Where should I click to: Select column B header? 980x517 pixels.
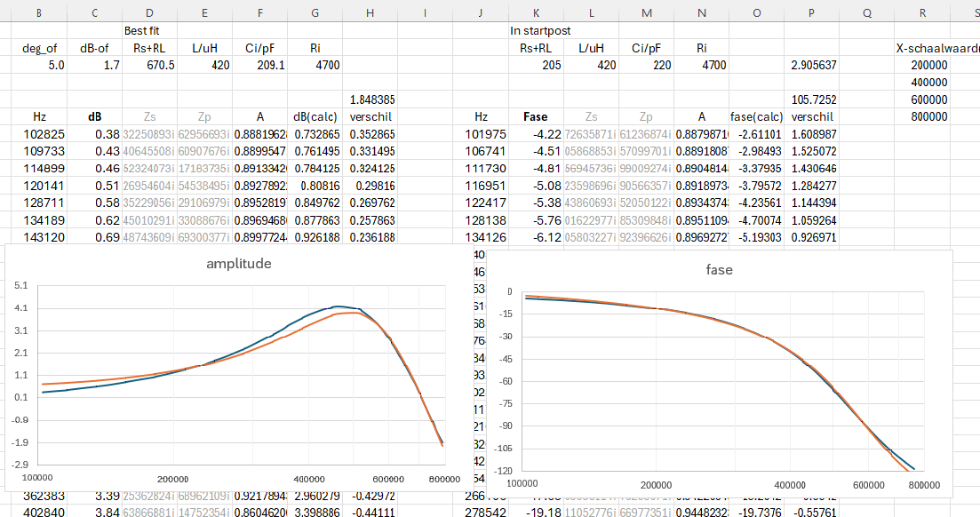39,12
